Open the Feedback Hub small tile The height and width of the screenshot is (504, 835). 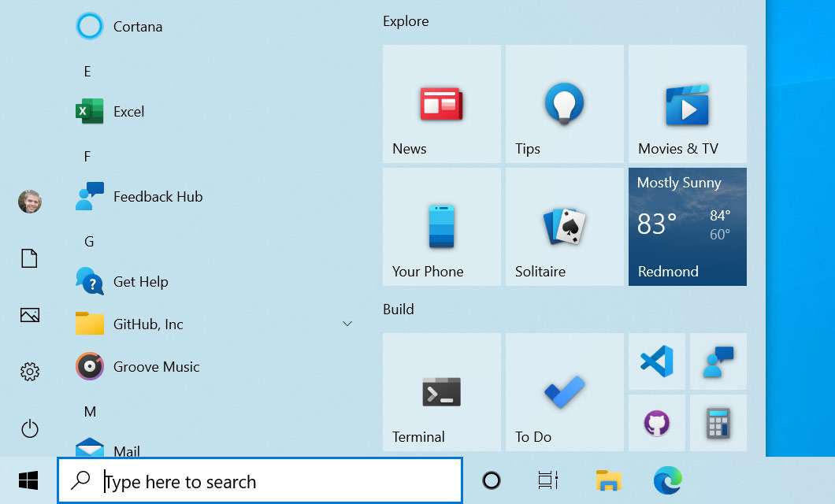(x=718, y=361)
